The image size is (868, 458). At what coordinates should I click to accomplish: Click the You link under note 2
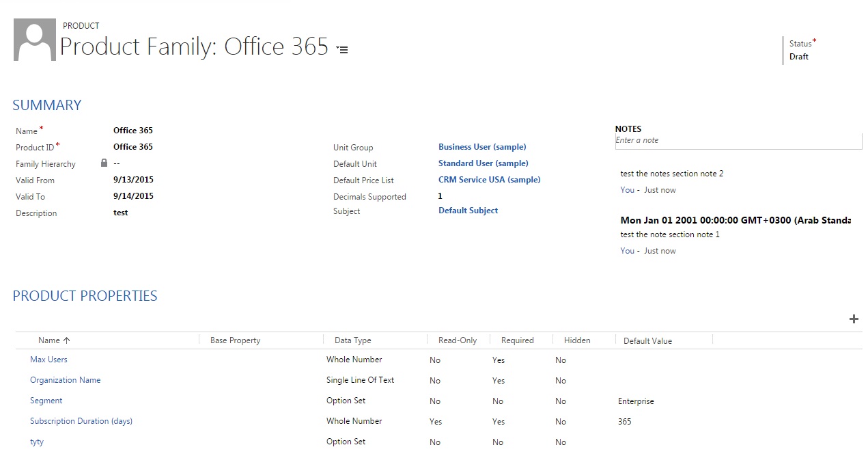pos(628,190)
